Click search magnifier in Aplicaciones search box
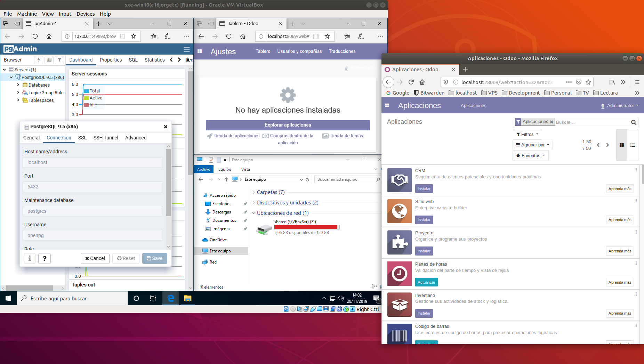The width and height of the screenshot is (644, 364). [x=634, y=122]
